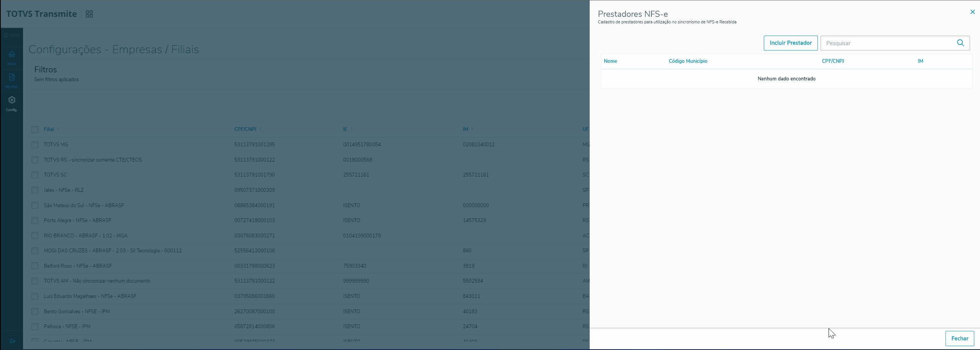The height and width of the screenshot is (350, 980).
Task: Click the 'TOTVS SC' filial name
Action: pyautogui.click(x=55, y=175)
